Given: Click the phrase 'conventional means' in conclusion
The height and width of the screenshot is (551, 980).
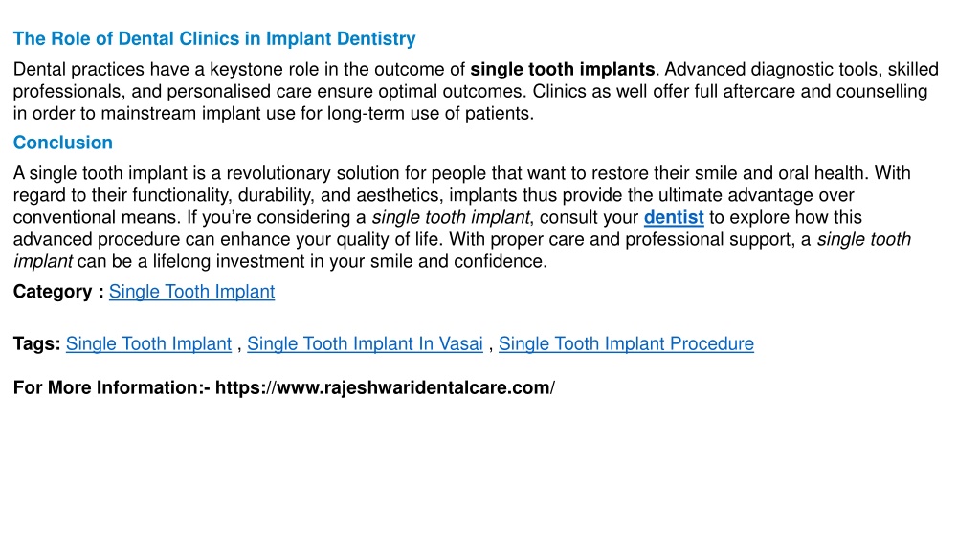Looking at the screenshot, I should click(x=96, y=217).
